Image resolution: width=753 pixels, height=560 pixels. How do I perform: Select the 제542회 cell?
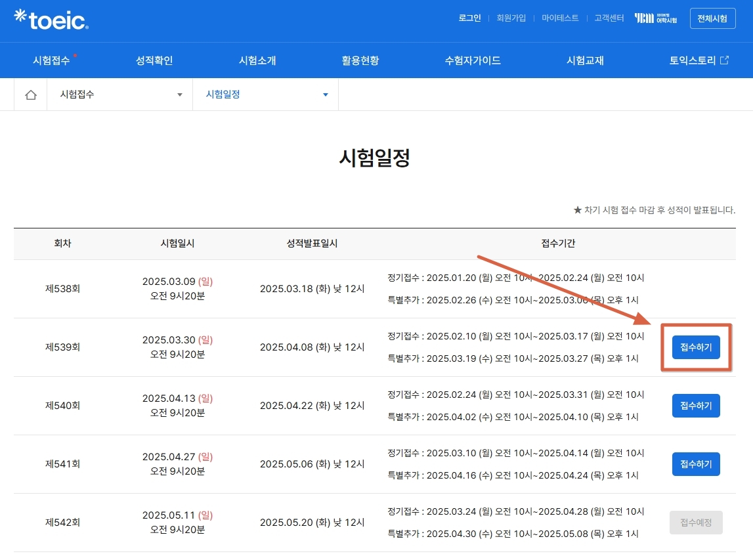pos(62,523)
